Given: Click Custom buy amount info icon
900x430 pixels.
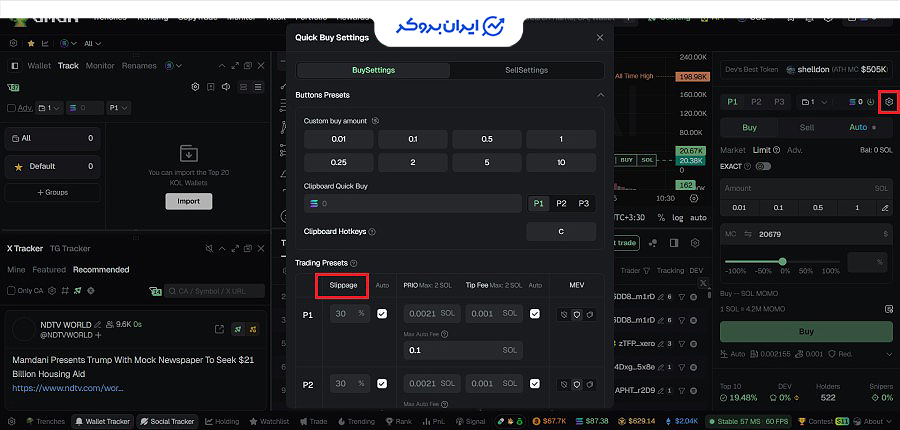Looking at the screenshot, I should pos(375,121).
